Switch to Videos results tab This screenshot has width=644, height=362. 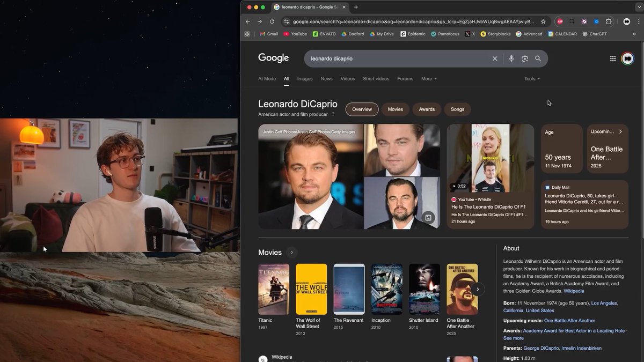pyautogui.click(x=348, y=79)
